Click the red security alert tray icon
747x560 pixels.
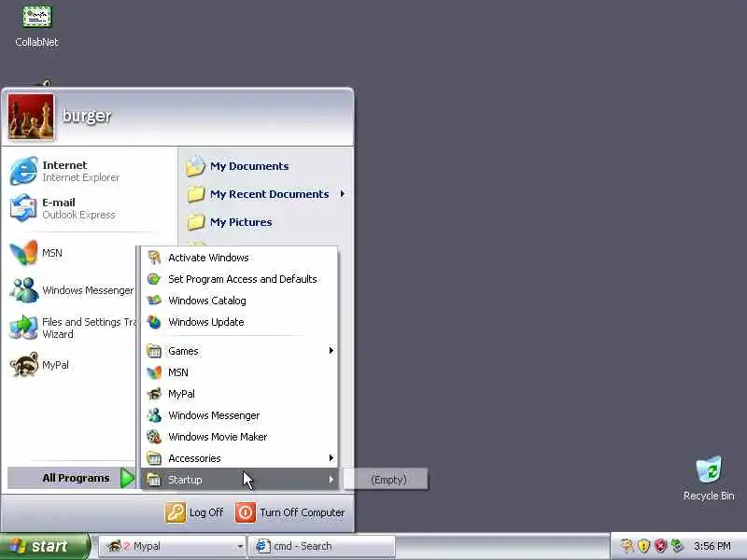(x=660, y=546)
